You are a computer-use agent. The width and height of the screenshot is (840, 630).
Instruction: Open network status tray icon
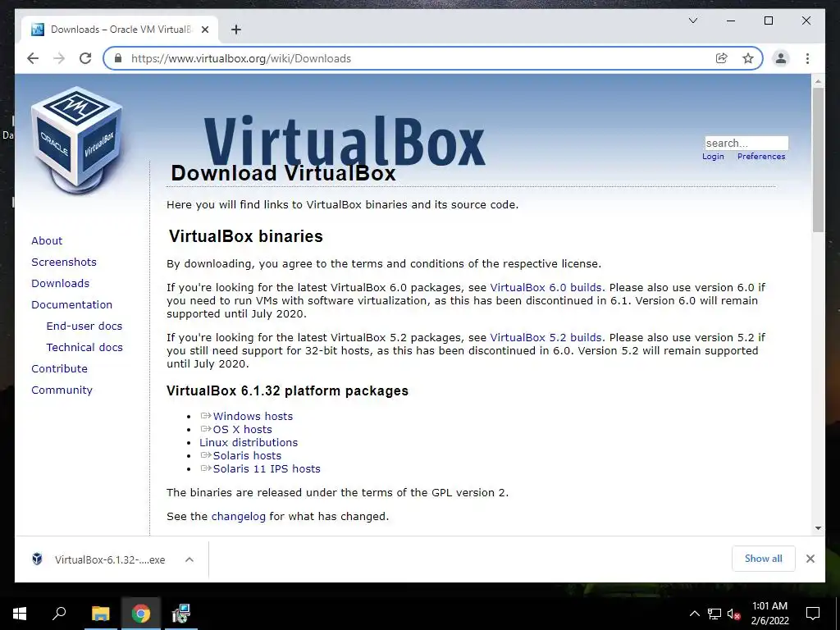714,614
